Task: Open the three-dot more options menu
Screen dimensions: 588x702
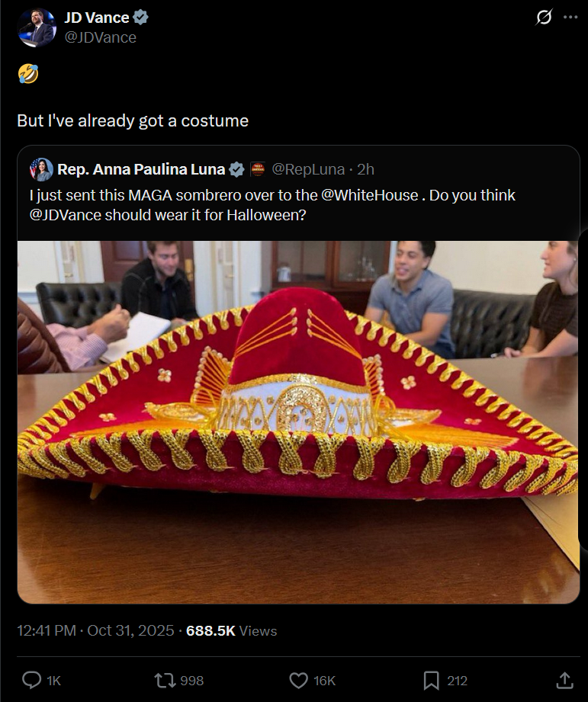Action: click(x=570, y=18)
